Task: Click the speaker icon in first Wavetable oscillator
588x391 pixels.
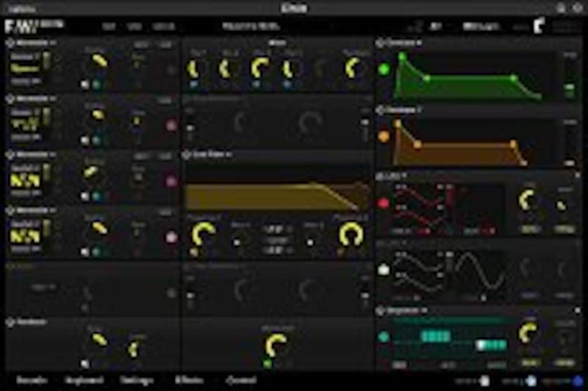Action: 85,85
